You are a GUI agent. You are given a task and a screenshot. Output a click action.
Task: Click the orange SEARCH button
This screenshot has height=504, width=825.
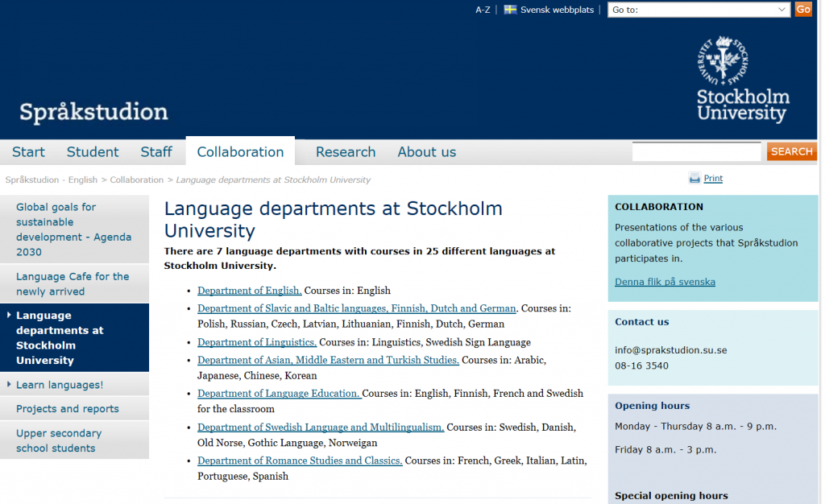(791, 151)
